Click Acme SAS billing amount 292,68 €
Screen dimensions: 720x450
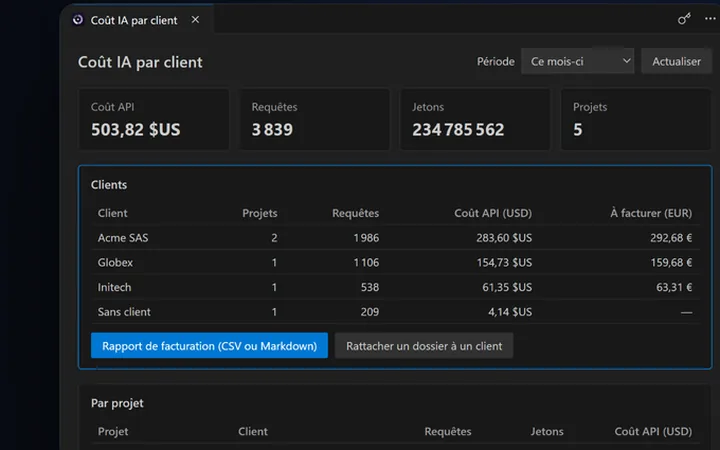[671, 238]
